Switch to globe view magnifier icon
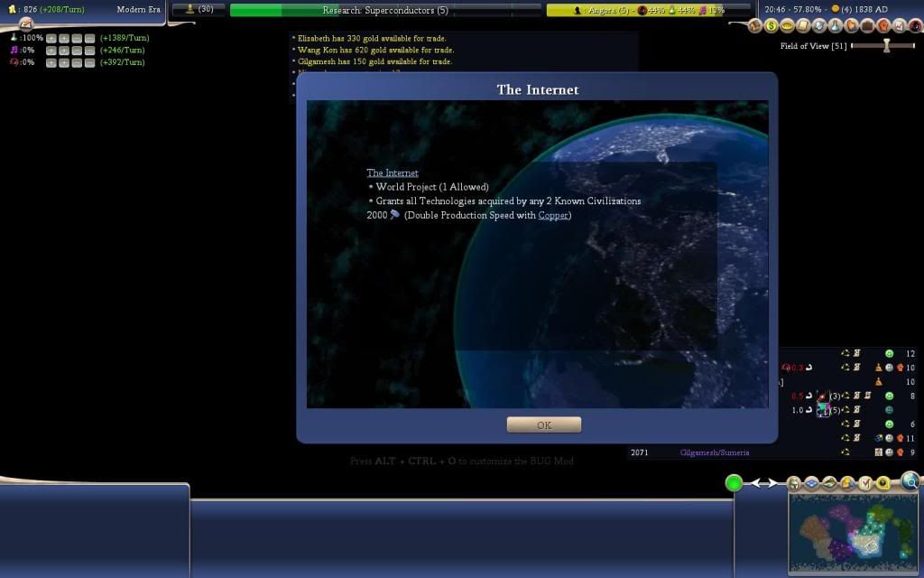924x578 pixels. pos(910,482)
